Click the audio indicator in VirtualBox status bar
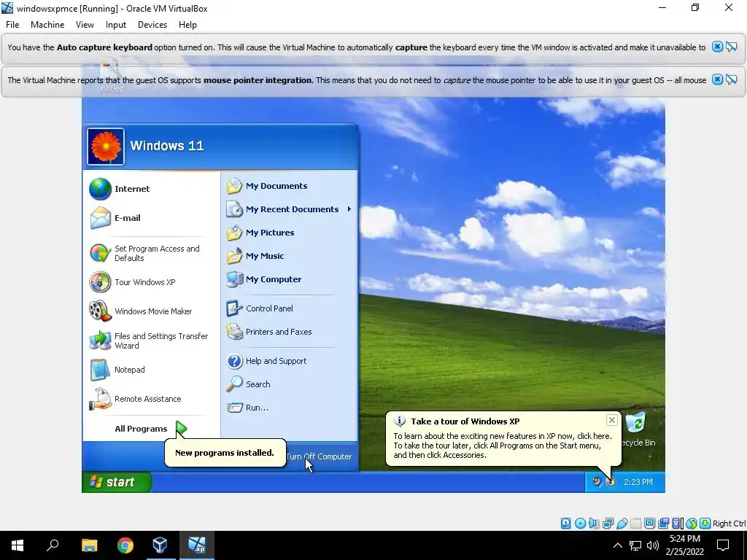 tap(594, 524)
